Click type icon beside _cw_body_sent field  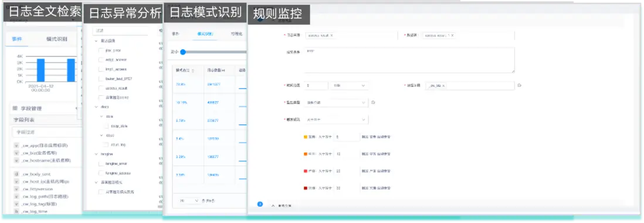click(x=16, y=174)
